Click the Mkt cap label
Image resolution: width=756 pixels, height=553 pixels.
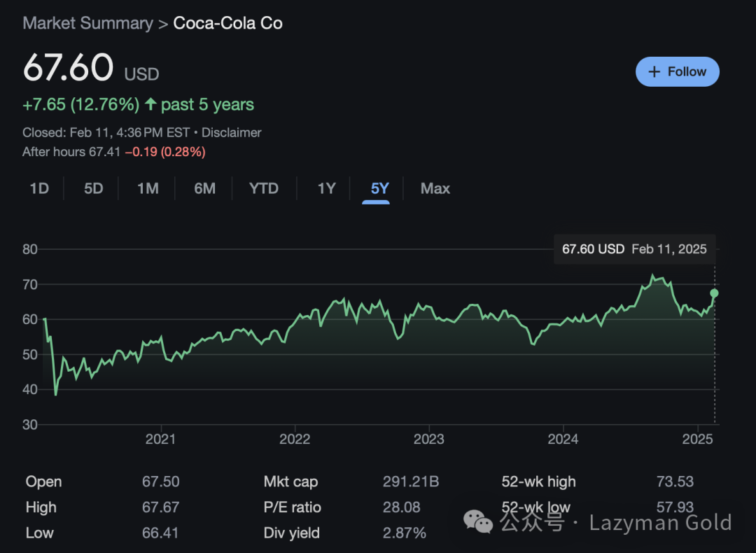(x=290, y=482)
